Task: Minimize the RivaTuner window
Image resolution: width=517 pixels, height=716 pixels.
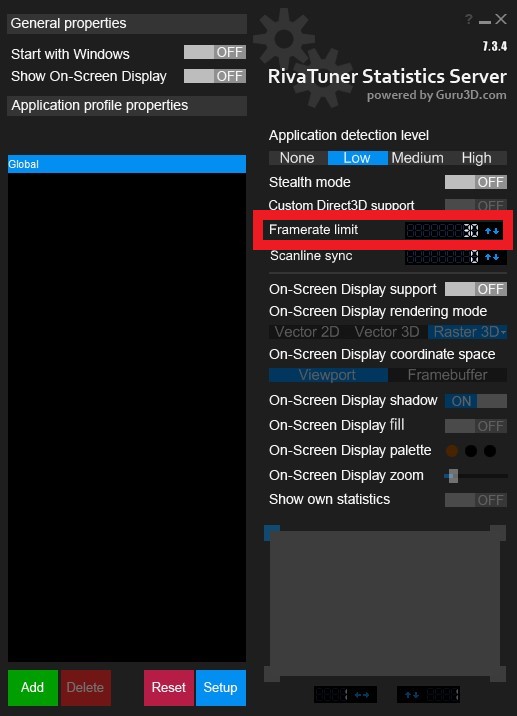Action: 485,22
